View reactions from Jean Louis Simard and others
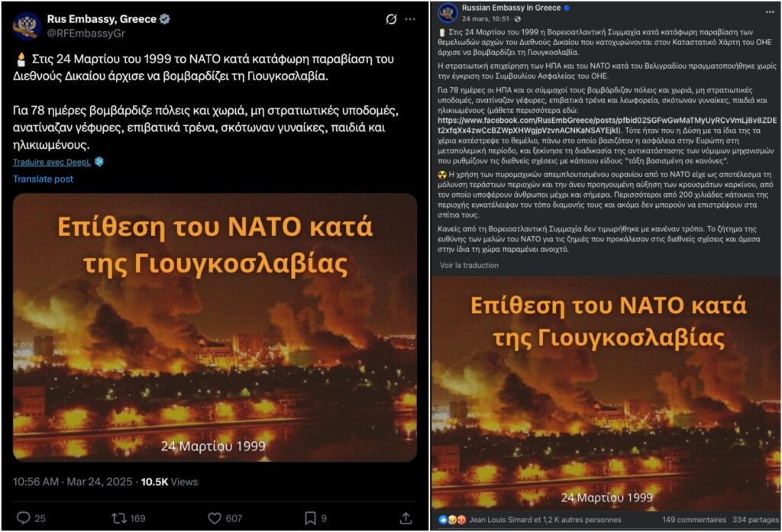The width and height of the screenshot is (782, 532). pos(545,520)
